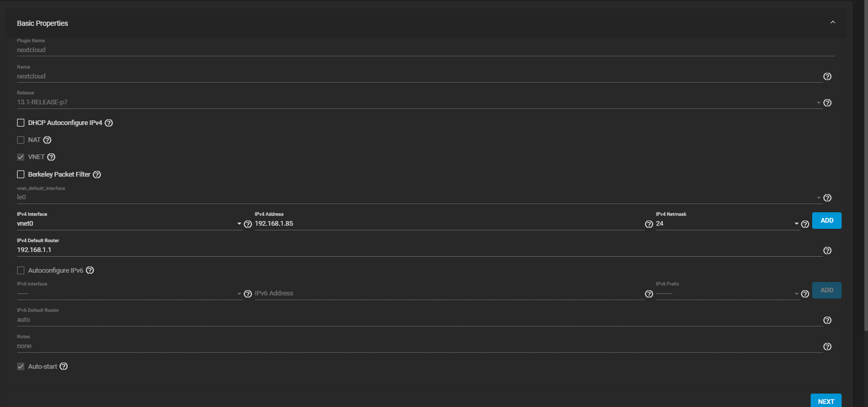The height and width of the screenshot is (407, 868).
Task: Uncheck the Auto-start checkbox
Action: tap(21, 367)
